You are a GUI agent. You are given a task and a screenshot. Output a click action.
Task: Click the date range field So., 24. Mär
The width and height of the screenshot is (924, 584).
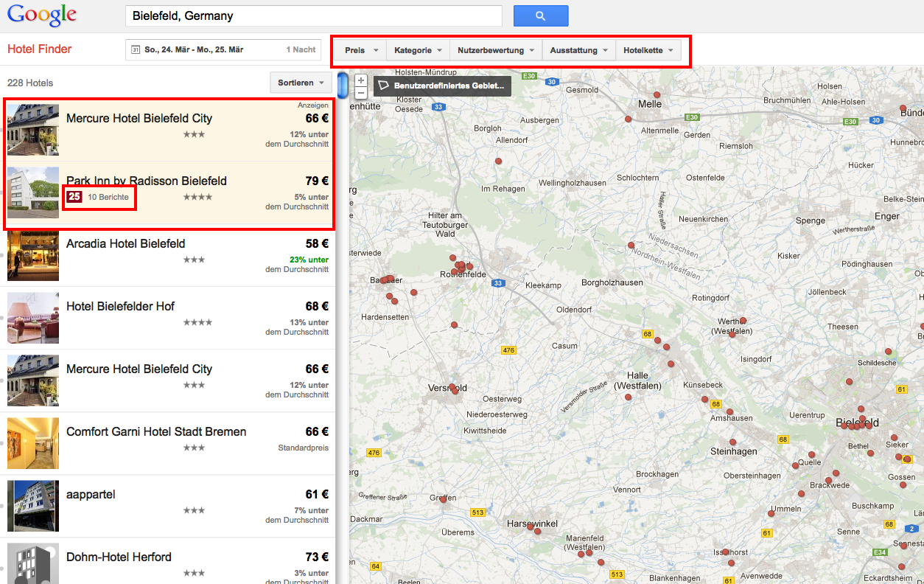pos(223,49)
